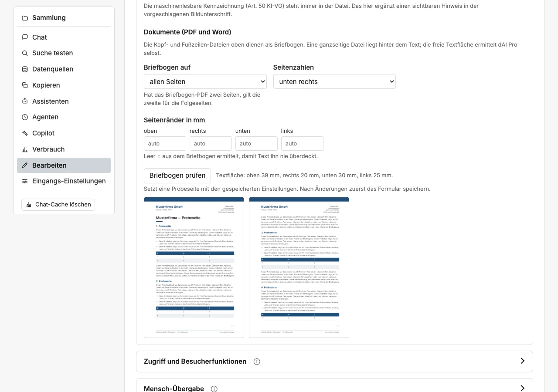Screen dimensions: 558x392
Task: Open the first Probeseite preview thumbnail
Action: tap(194, 267)
